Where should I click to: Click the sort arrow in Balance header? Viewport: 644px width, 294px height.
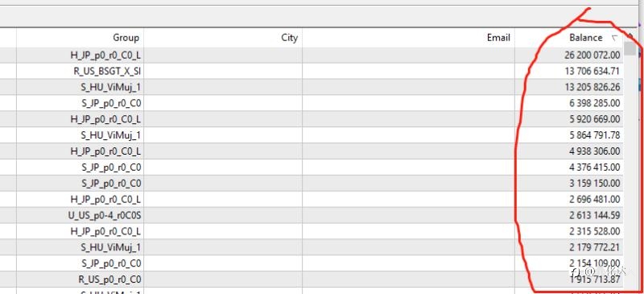[x=614, y=38]
